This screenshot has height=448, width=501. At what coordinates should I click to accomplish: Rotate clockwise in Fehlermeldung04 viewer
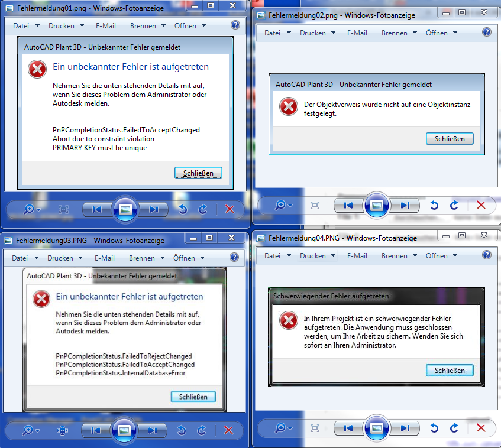click(x=454, y=428)
